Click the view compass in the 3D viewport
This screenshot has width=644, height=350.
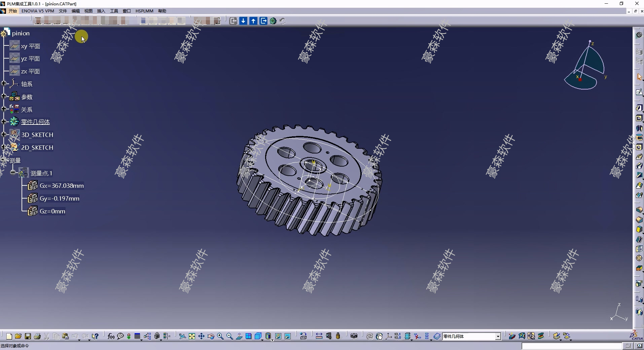pyautogui.click(x=585, y=65)
